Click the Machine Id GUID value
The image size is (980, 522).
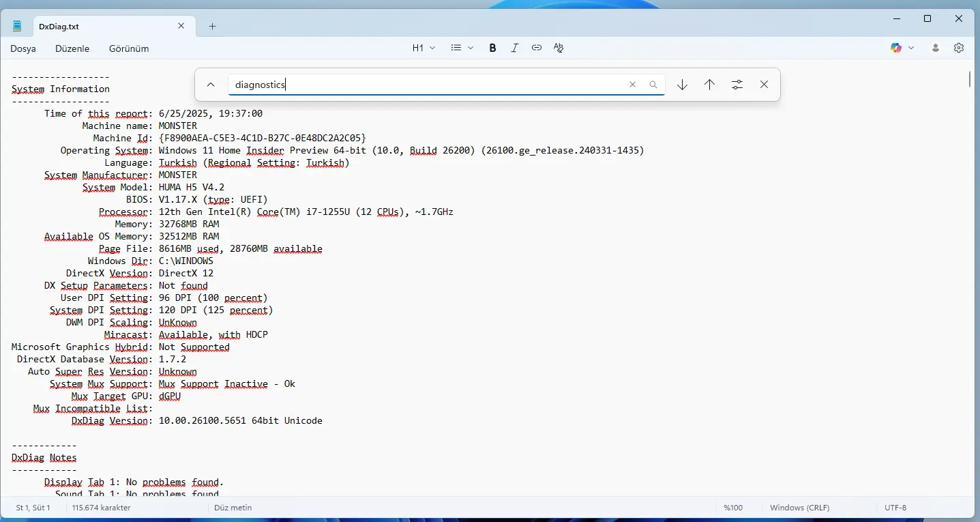coord(263,138)
